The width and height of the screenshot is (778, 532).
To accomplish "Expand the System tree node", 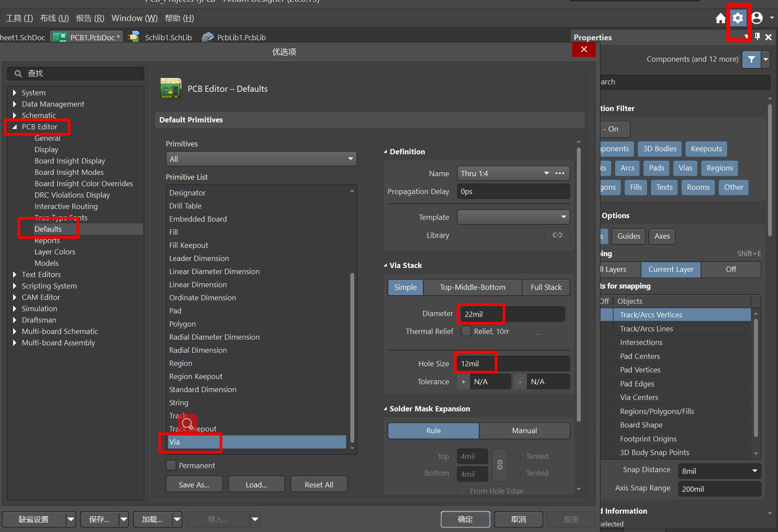I will pyautogui.click(x=14, y=93).
